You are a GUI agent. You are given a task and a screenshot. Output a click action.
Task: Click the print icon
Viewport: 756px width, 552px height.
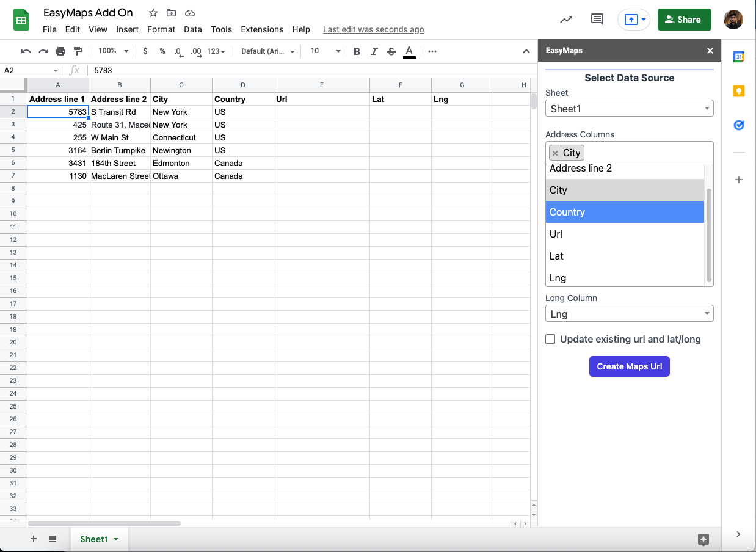(x=60, y=51)
